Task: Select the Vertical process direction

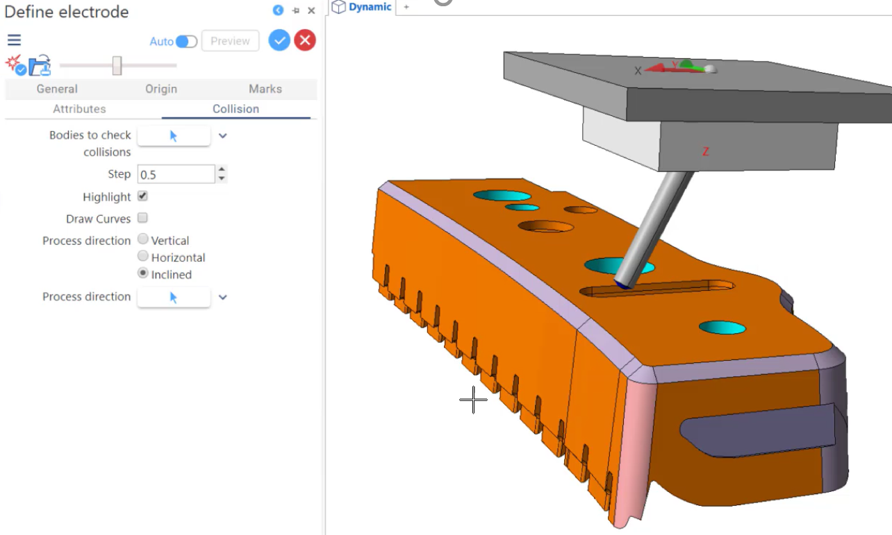Action: [x=143, y=240]
